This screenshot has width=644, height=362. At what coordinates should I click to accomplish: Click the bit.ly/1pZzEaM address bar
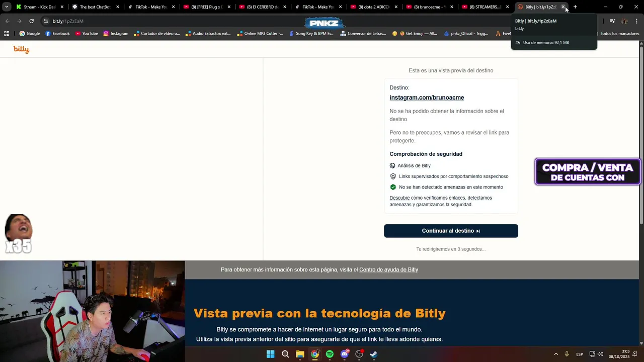click(x=68, y=21)
